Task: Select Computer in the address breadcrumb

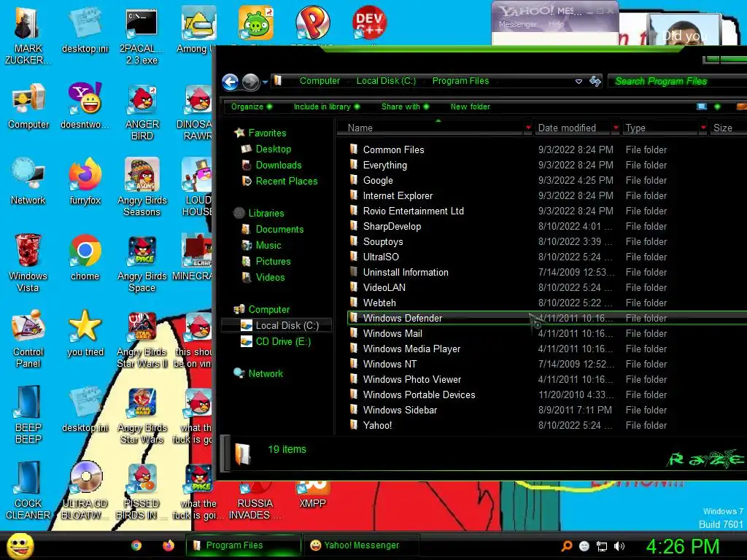Action: (x=320, y=81)
